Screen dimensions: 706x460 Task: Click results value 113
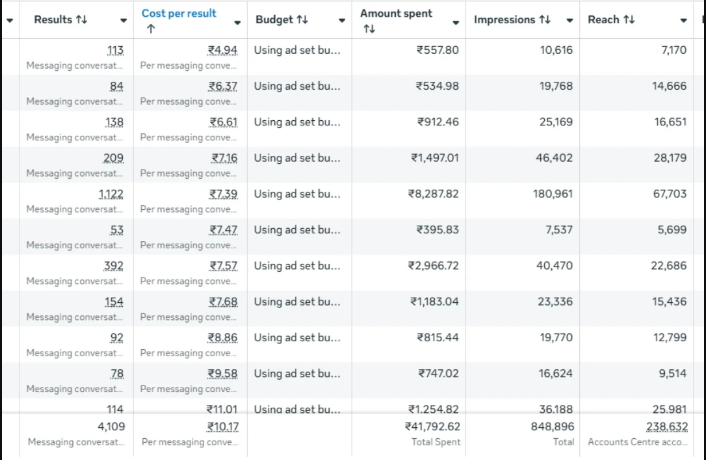point(115,50)
